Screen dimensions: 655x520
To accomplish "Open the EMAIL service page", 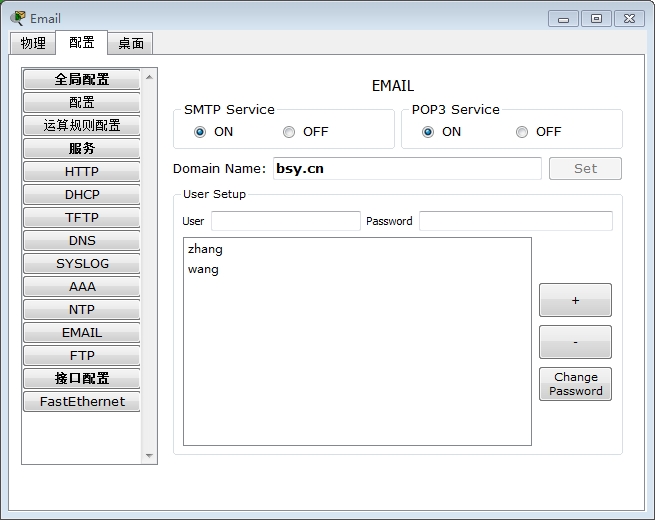I will click(x=82, y=332).
